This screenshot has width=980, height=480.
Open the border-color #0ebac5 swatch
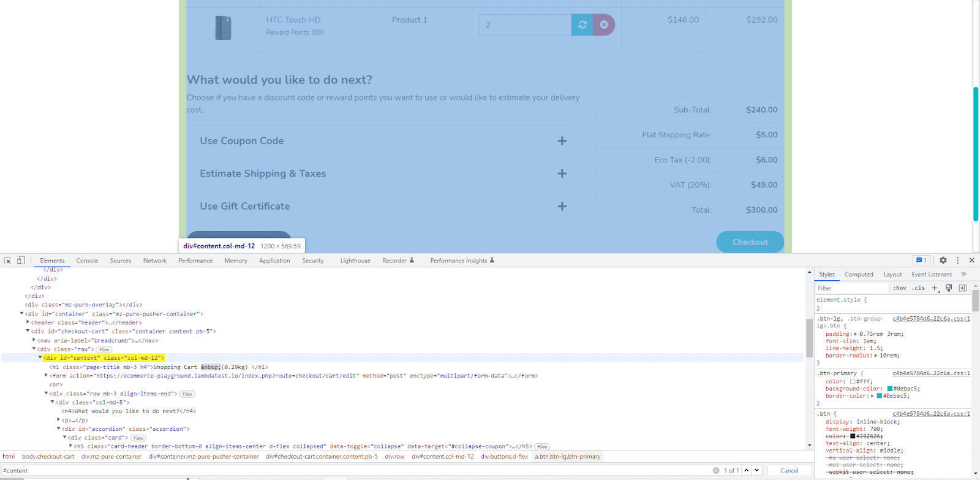[880, 396]
